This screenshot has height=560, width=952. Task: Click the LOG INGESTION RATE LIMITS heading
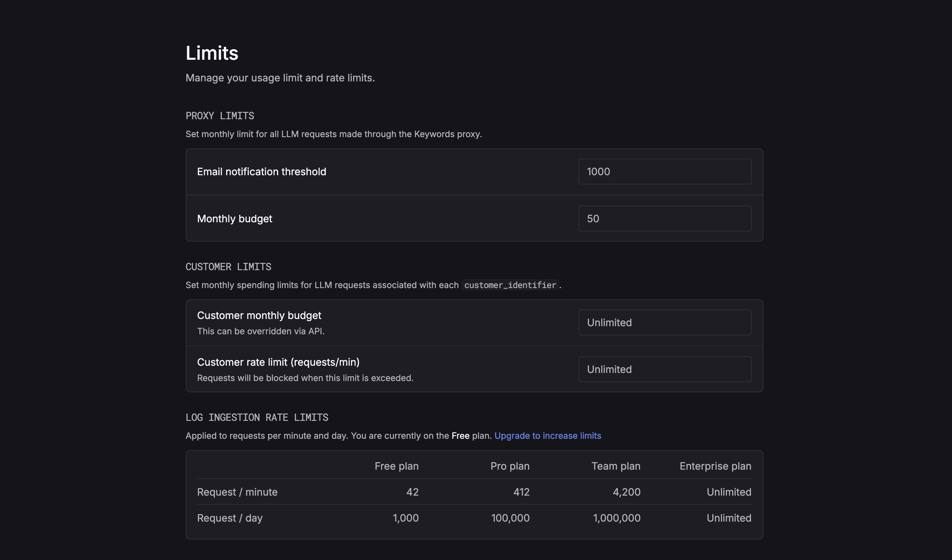(256, 418)
